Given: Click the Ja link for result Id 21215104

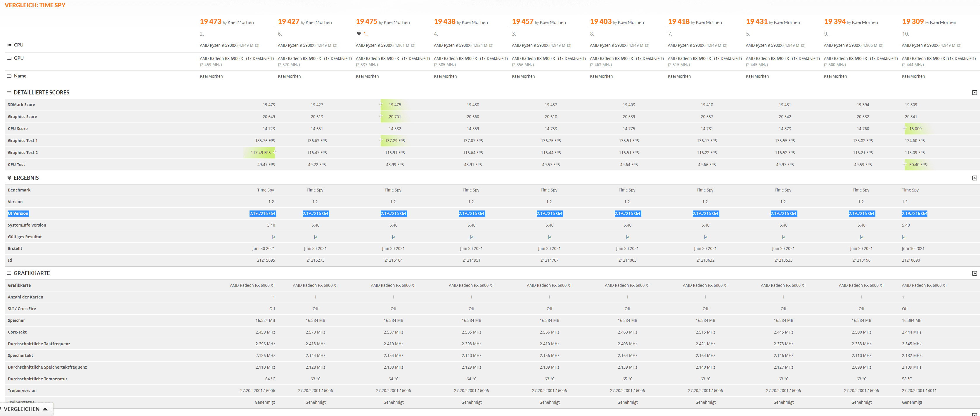Looking at the screenshot, I should tap(393, 237).
